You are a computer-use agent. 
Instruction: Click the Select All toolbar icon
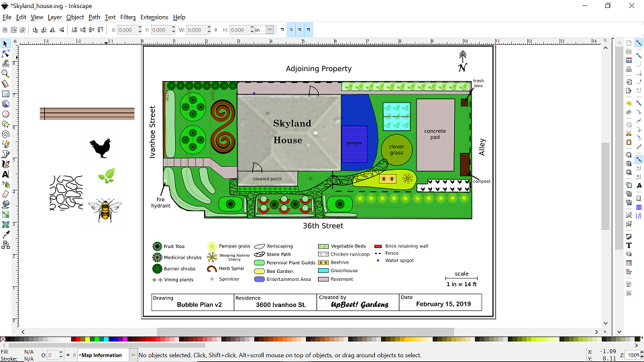click(5, 30)
